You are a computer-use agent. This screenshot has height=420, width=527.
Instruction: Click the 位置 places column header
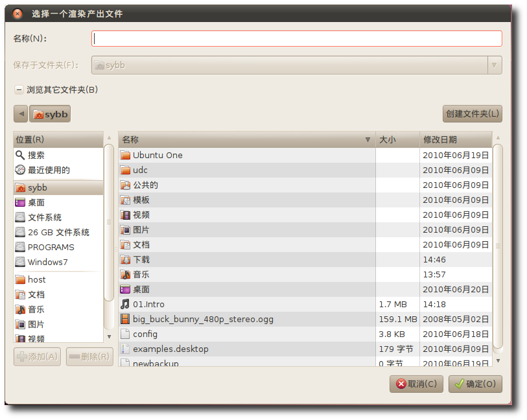[58, 139]
